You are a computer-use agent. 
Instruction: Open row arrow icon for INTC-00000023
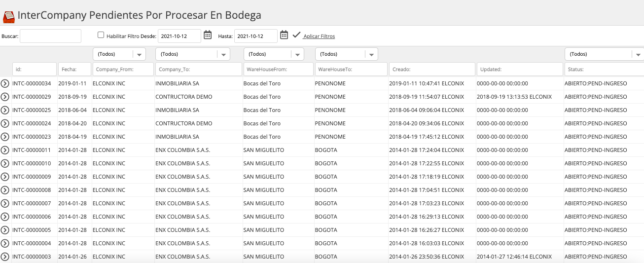coord(5,137)
